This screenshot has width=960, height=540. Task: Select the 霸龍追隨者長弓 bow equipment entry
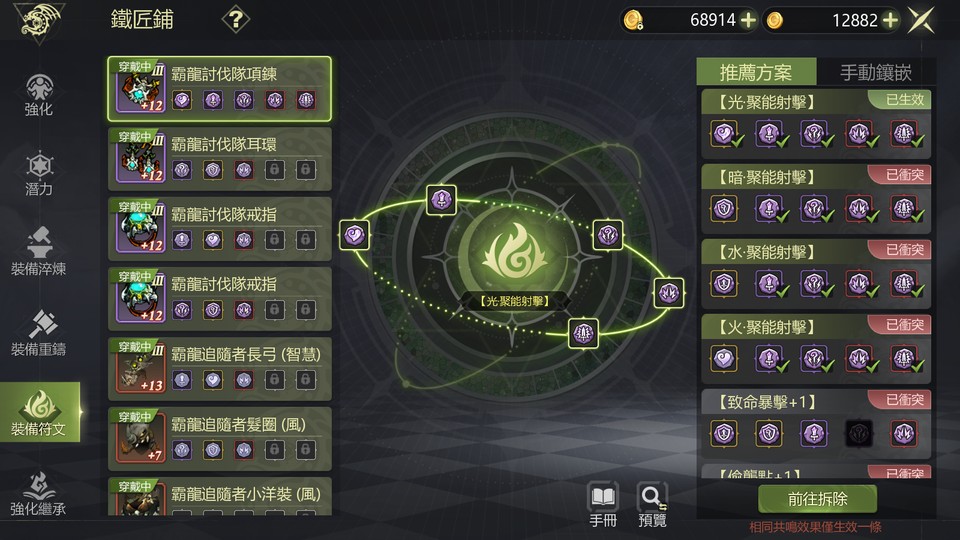pyautogui.click(x=220, y=369)
